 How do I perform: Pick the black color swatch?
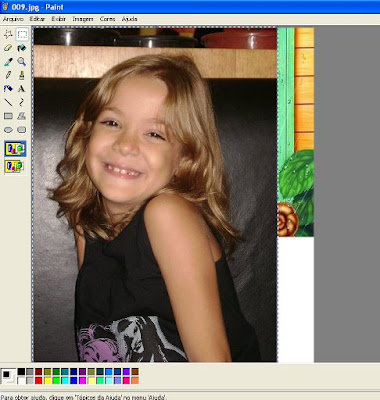click(x=21, y=372)
